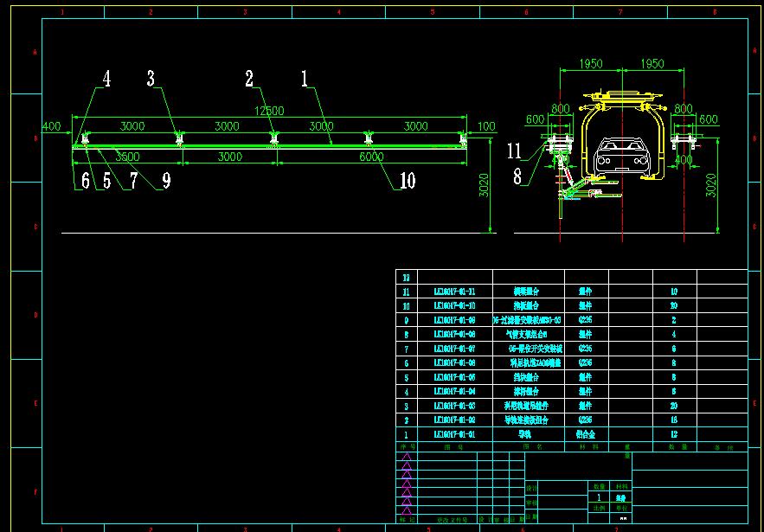Select callout number 2 above the rail
Screen dimensions: 764x532
click(249, 79)
